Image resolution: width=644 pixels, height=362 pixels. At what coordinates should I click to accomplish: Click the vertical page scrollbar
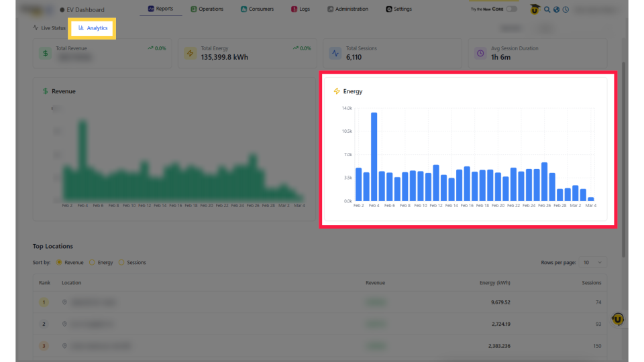(x=624, y=161)
